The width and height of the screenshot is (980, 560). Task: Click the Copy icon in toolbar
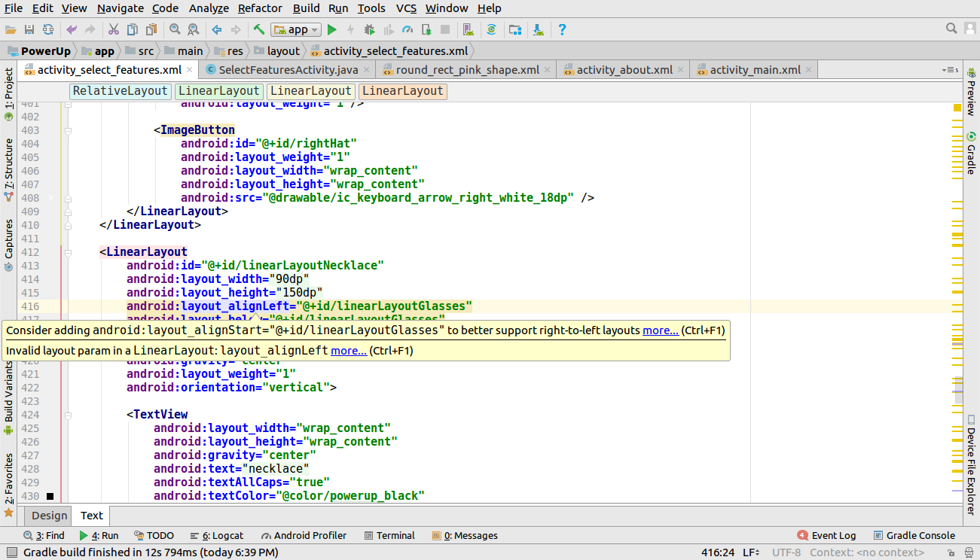133,29
